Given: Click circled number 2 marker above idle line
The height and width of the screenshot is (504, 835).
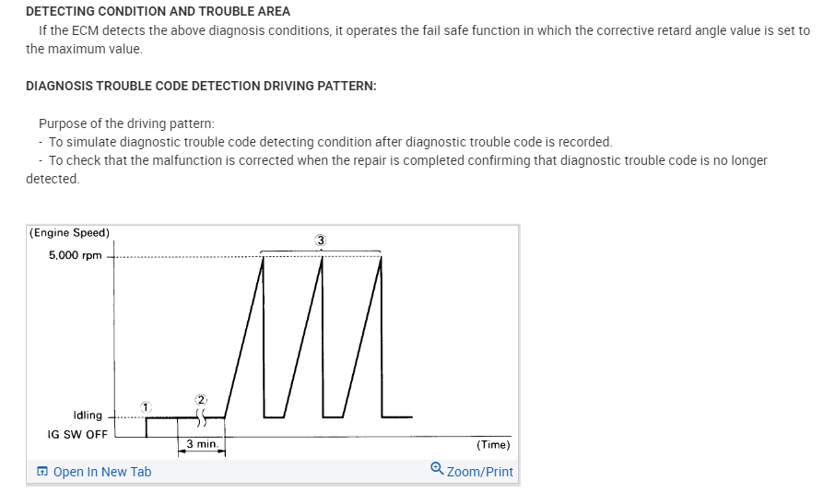Looking at the screenshot, I should pos(201,399).
